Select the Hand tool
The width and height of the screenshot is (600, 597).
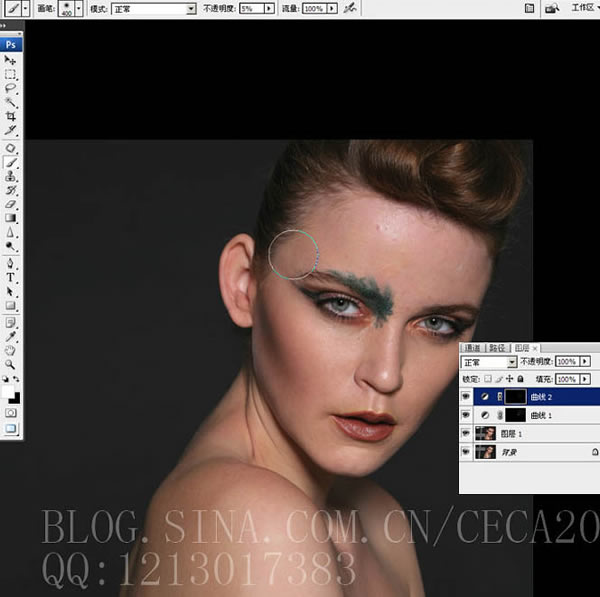point(10,350)
